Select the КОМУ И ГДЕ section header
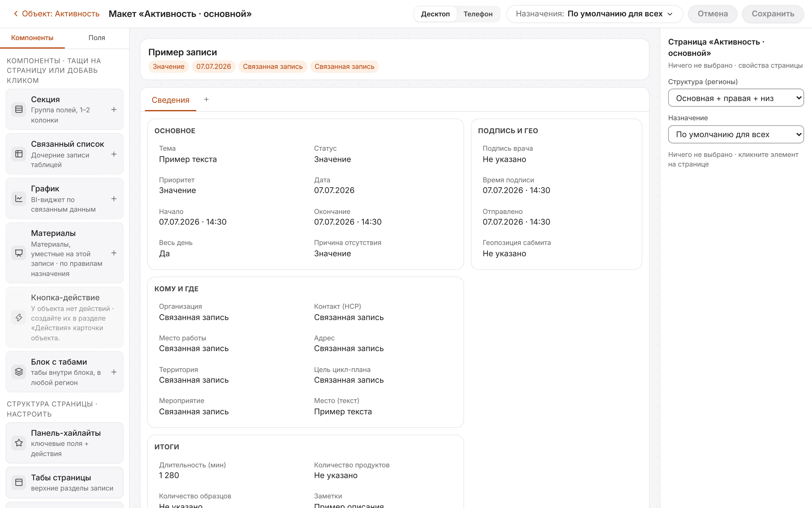 (176, 289)
